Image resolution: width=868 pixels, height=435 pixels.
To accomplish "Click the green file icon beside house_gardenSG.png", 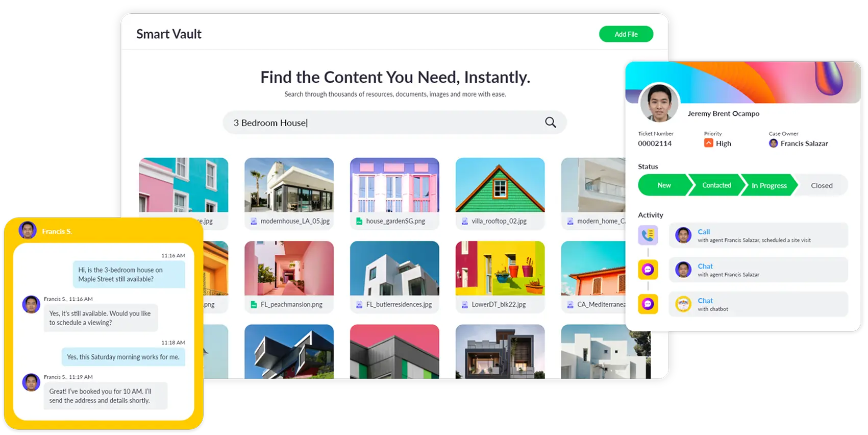I will (x=359, y=221).
